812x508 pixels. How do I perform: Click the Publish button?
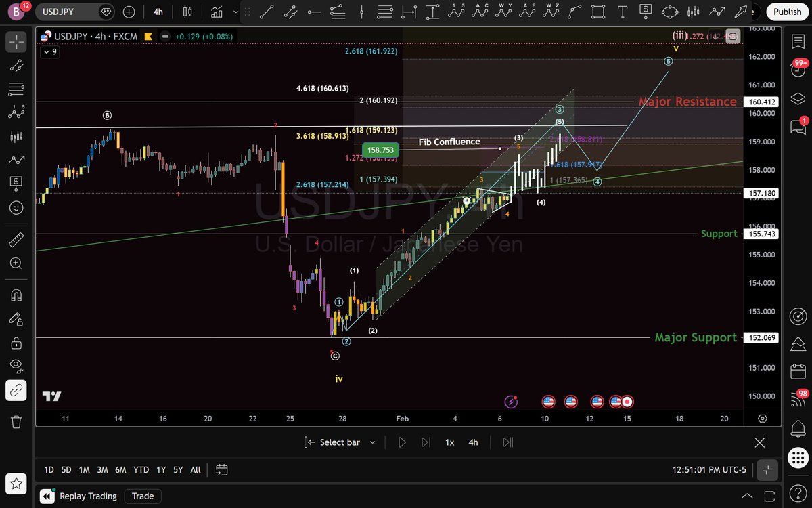click(787, 12)
